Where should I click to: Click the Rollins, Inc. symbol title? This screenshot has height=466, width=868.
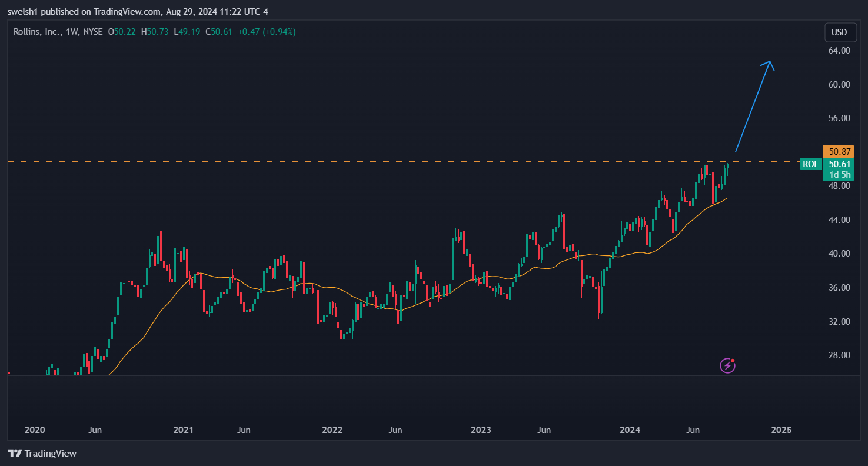37,32
